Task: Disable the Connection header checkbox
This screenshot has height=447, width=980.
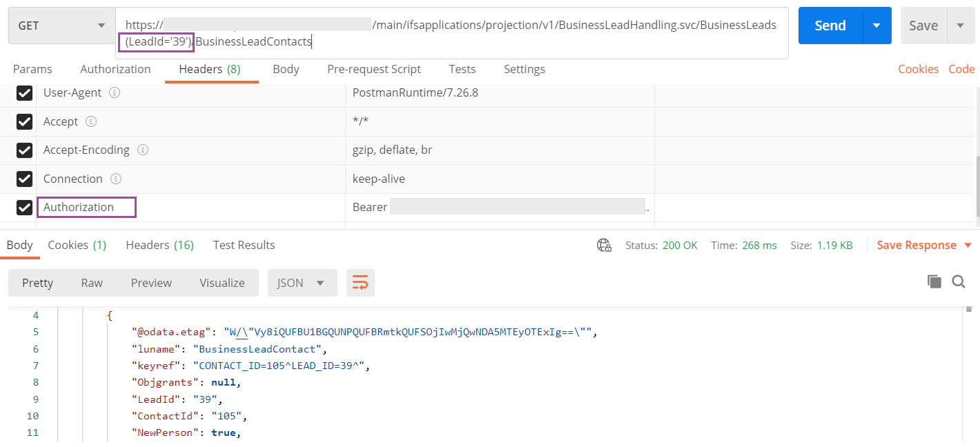Action: pos(24,178)
